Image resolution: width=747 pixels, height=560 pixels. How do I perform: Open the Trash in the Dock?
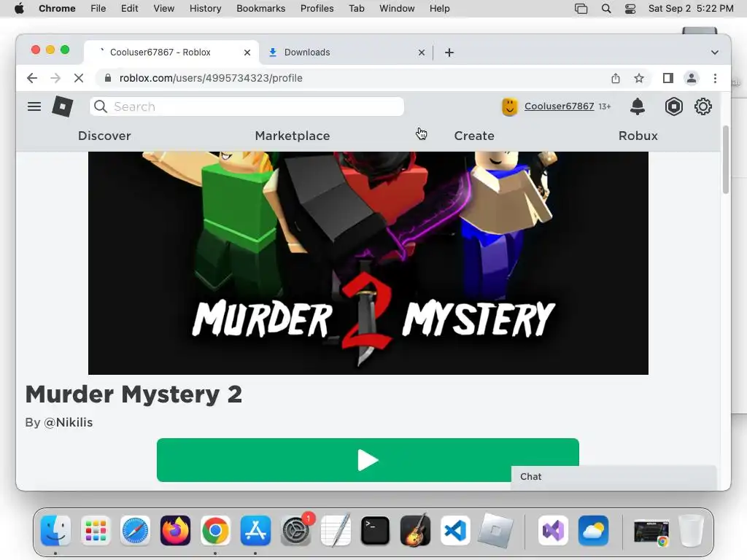(x=691, y=531)
